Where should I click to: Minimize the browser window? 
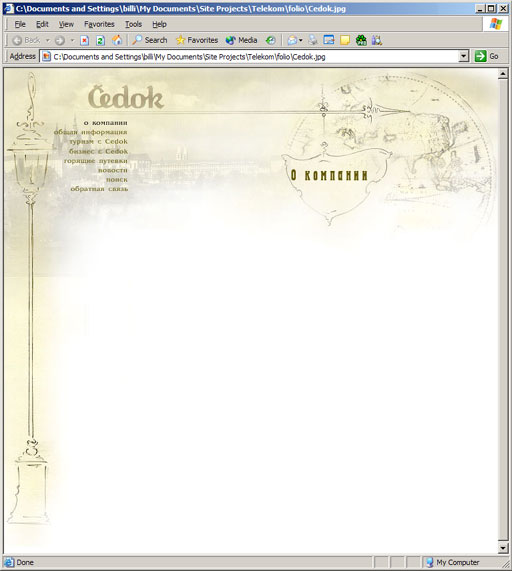tap(481, 8)
